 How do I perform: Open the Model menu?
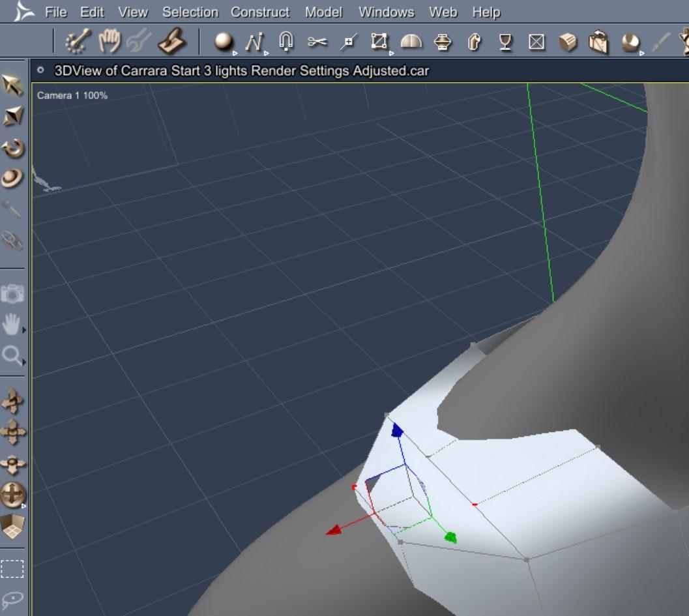323,12
